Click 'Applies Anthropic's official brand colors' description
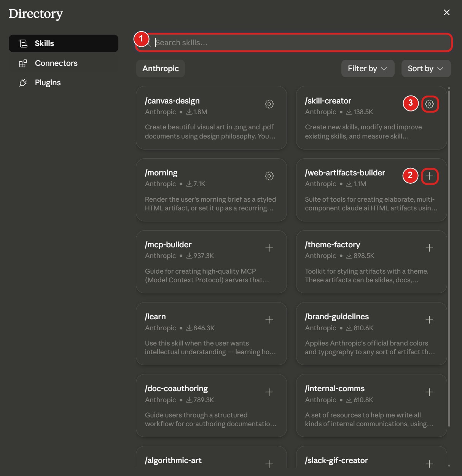Image resolution: width=462 pixels, height=476 pixels. click(370, 347)
